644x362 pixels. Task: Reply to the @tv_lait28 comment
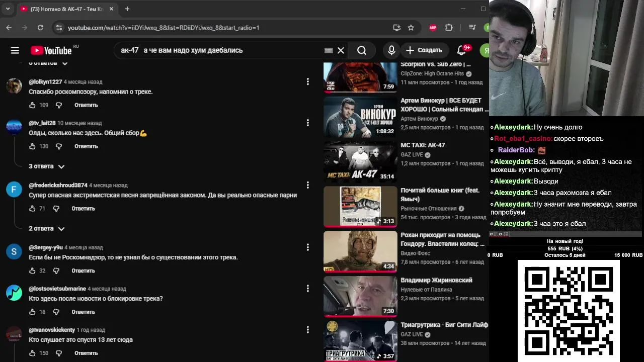pyautogui.click(x=86, y=146)
